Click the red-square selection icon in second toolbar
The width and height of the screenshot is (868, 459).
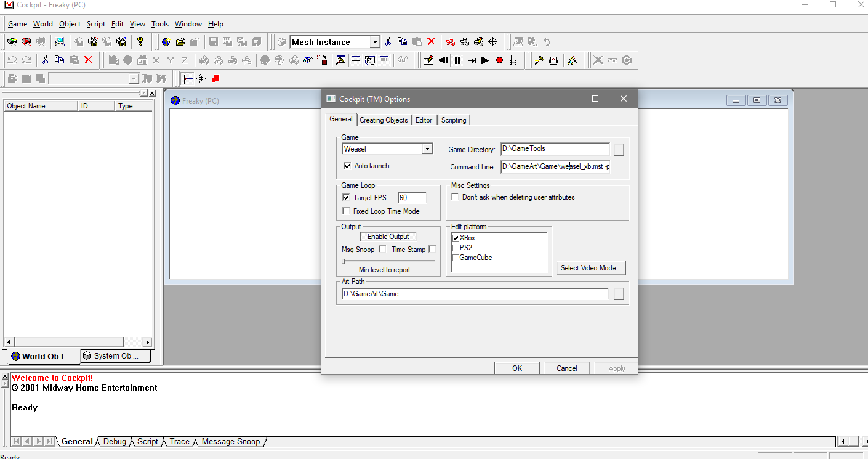pos(322,60)
